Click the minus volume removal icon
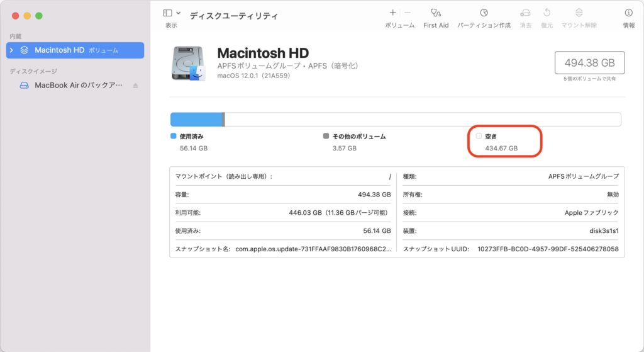Screen dimensions: 644x352 point(408,13)
